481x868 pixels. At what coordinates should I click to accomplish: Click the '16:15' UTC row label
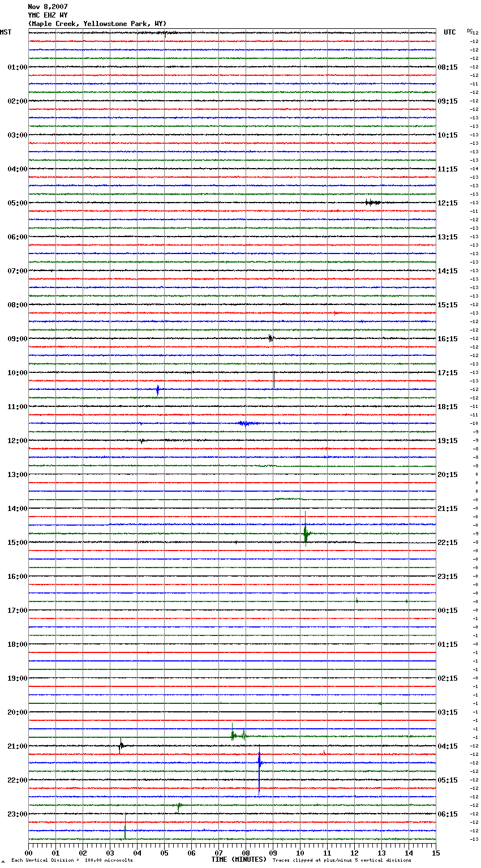448,339
